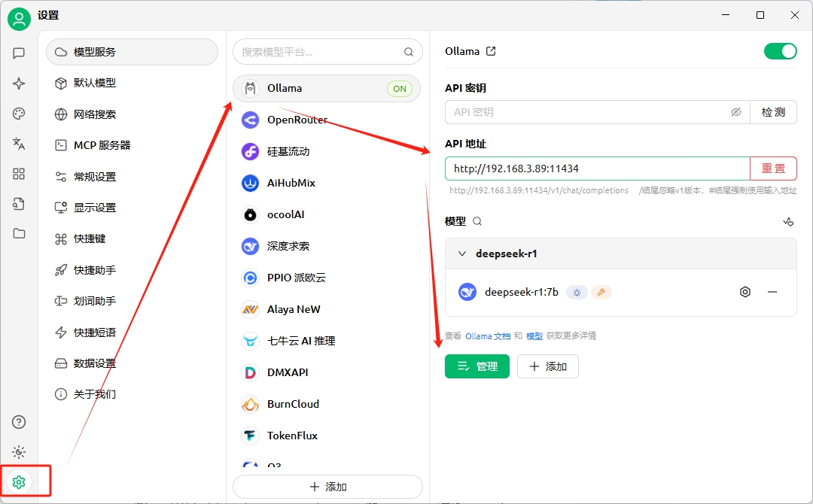Switch theme with the sun icon

pyautogui.click(x=20, y=452)
